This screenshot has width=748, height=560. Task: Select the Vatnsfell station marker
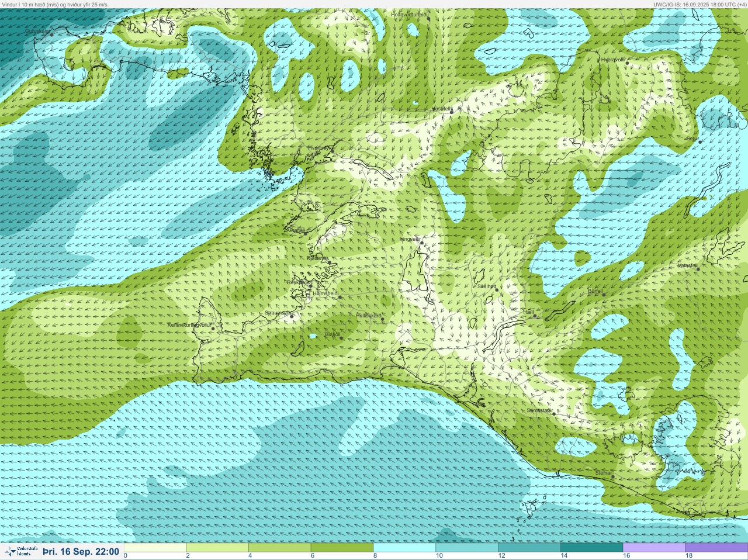pos(698,269)
